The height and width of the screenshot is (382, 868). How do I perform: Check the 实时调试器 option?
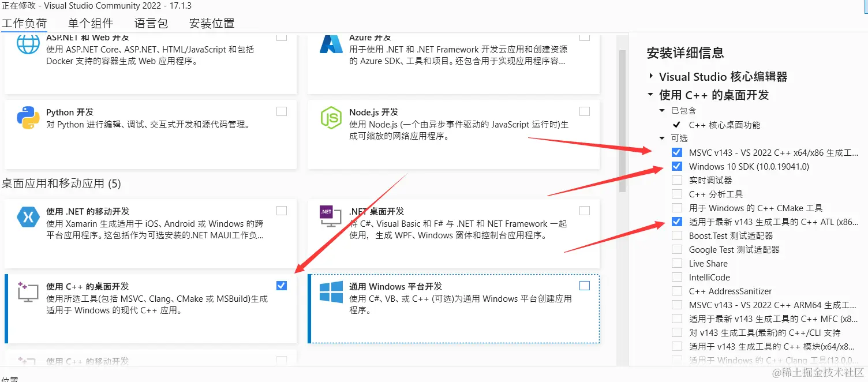point(677,180)
